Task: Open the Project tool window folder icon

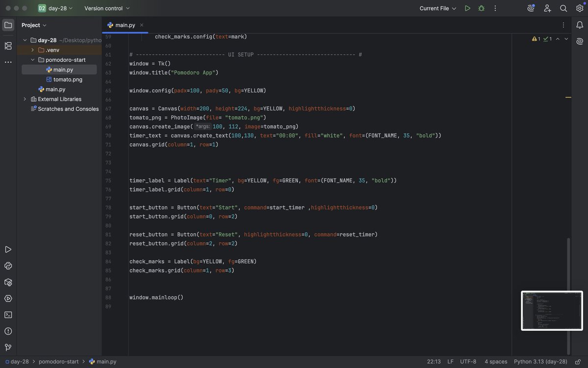Action: point(8,25)
